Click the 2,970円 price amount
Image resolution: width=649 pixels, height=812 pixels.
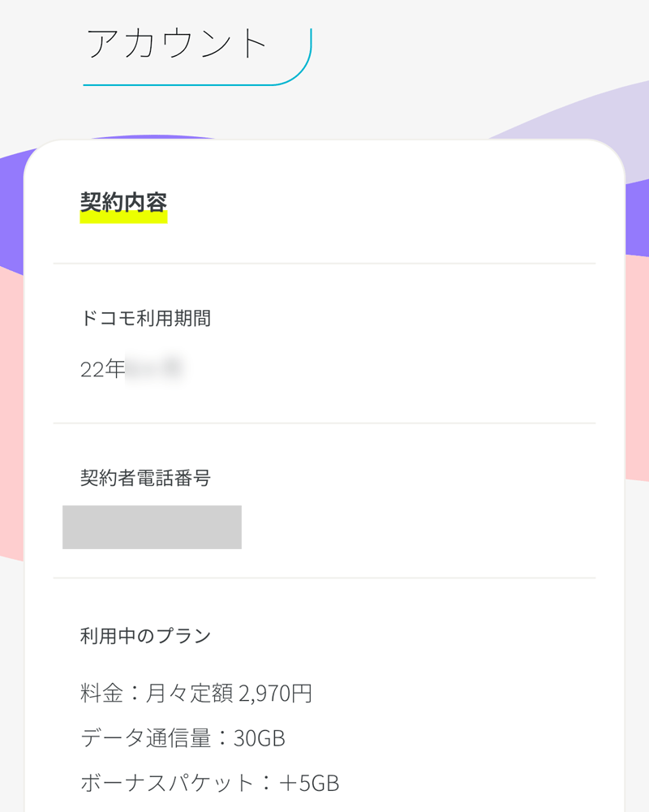point(276,693)
